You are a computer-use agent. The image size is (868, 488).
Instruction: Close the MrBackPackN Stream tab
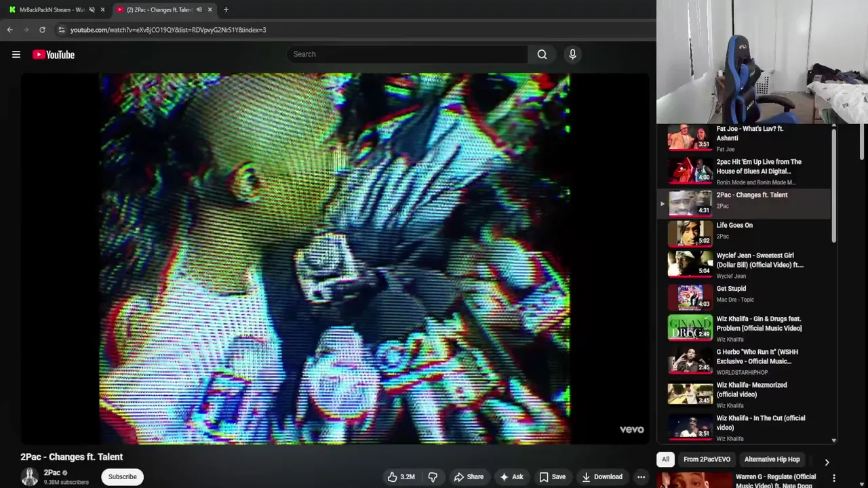(x=102, y=9)
